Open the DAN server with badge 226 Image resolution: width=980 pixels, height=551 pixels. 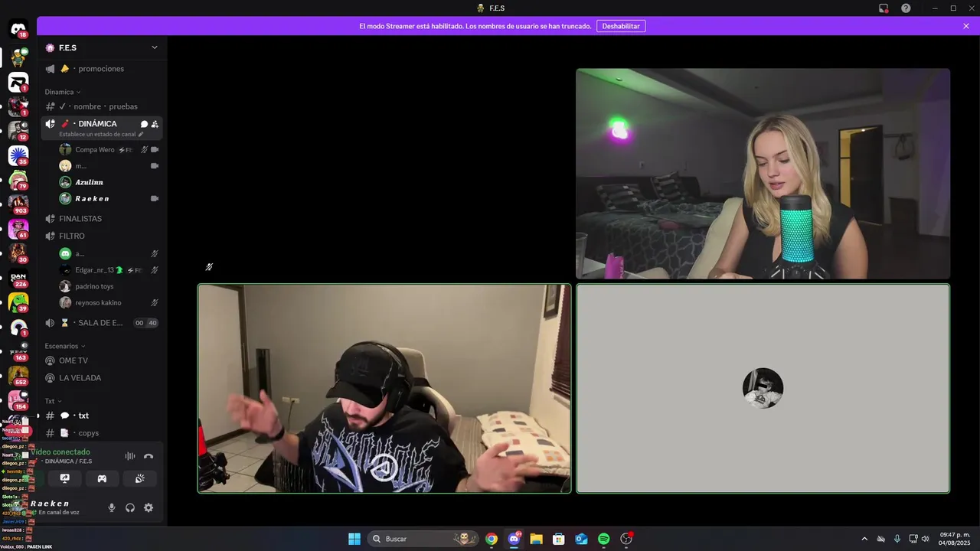(18, 277)
